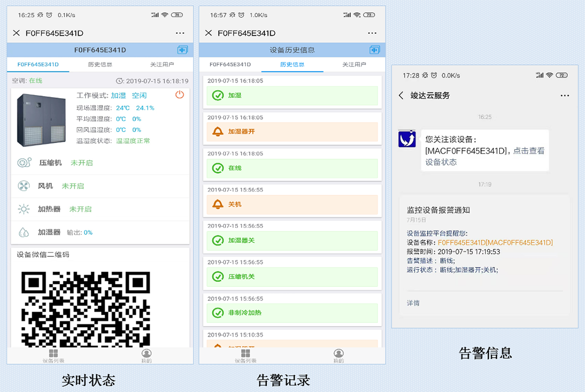Open the 我的 profile tab icon
This screenshot has height=392, width=585.
[146, 353]
